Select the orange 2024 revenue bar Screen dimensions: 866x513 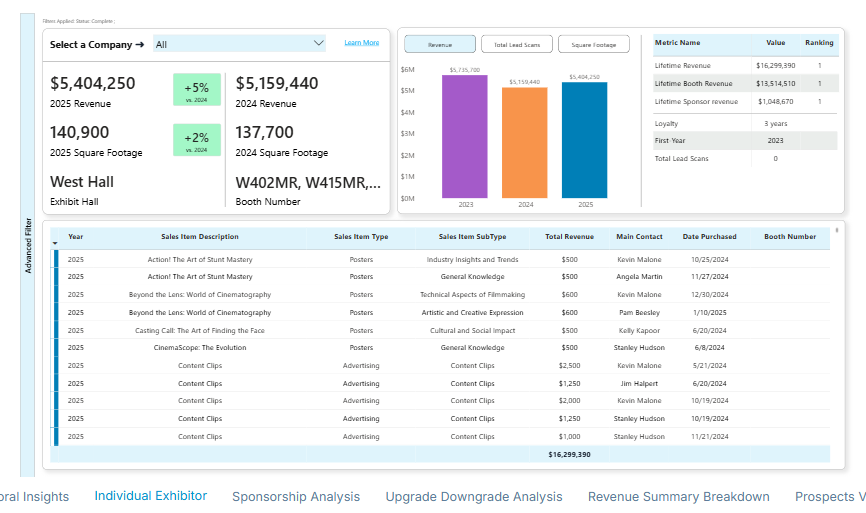point(524,143)
